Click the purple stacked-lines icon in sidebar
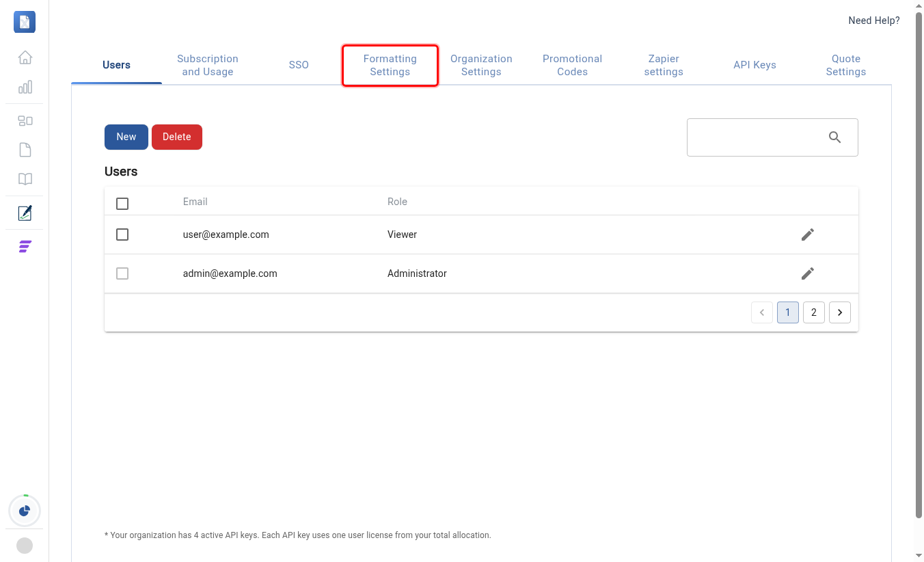Viewport: 924px width, 562px height. [x=25, y=247]
